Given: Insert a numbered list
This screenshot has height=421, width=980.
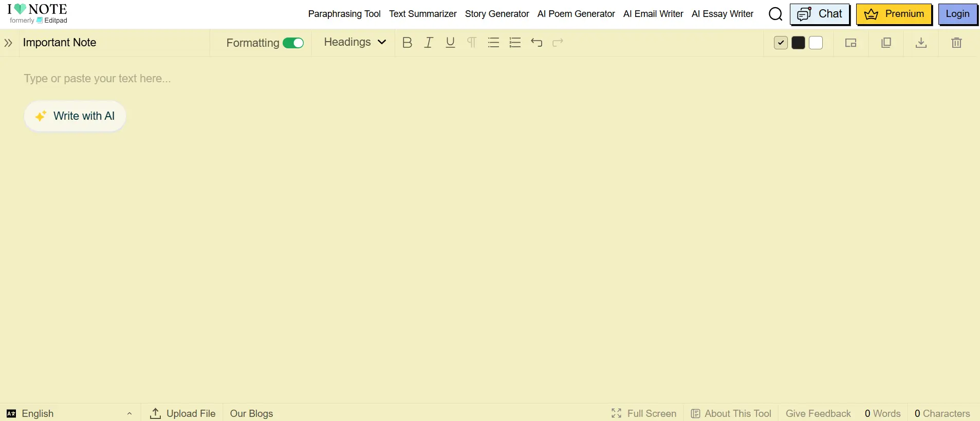Looking at the screenshot, I should [515, 43].
